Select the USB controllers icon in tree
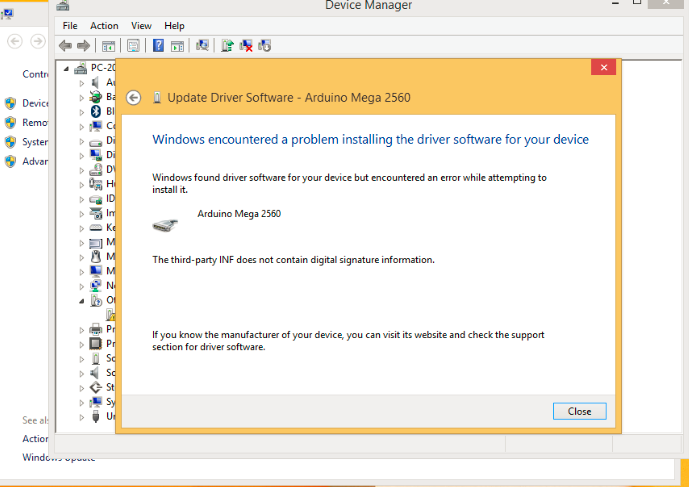Viewport: 689px width, 487px height. point(95,416)
